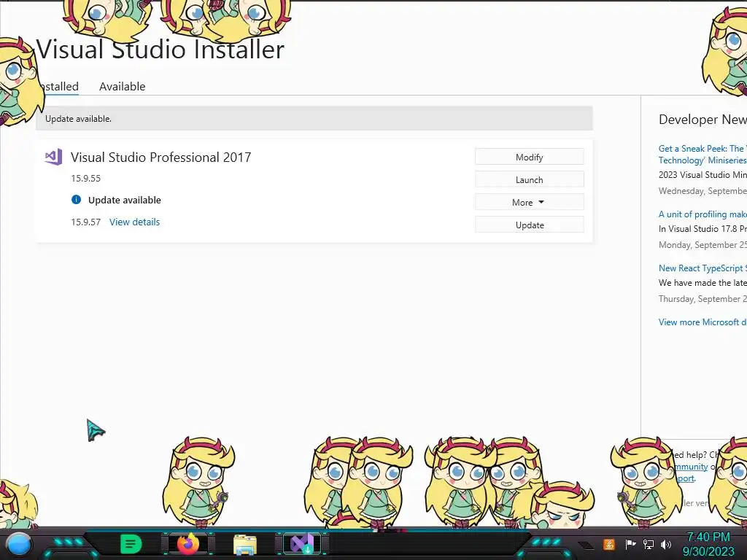Click the Wednesday, September date text
The image size is (747, 560).
703,191
